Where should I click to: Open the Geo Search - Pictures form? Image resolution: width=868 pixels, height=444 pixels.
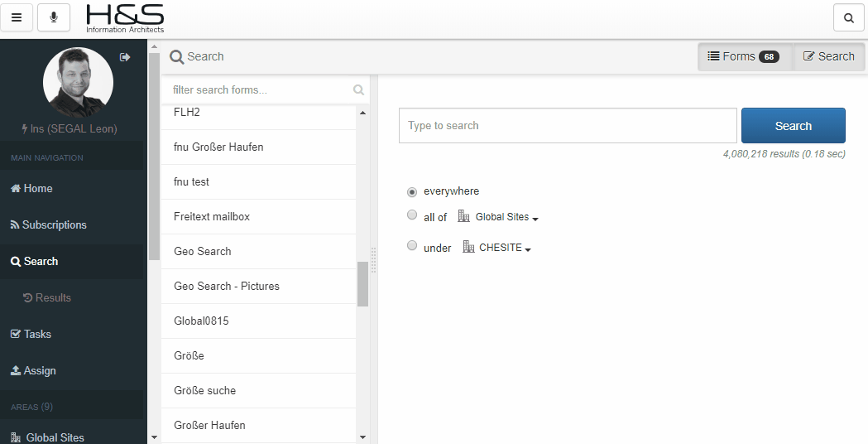pyautogui.click(x=227, y=286)
